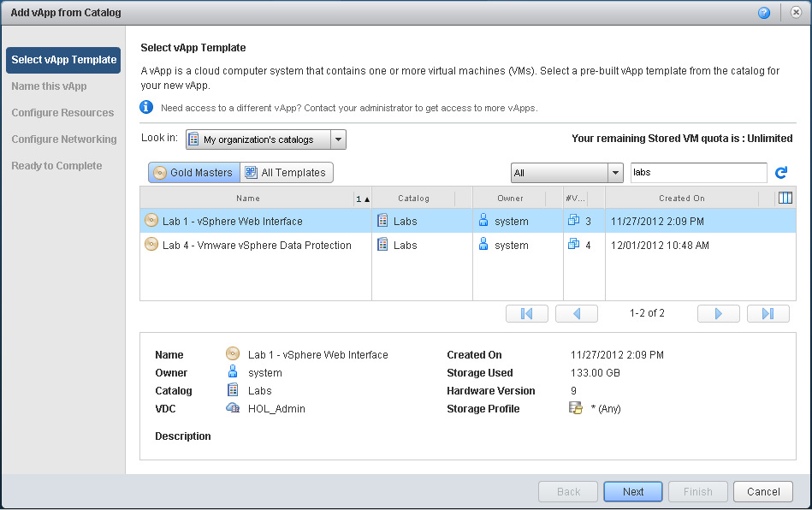
Task: Click the gold disc icon for Lab 4 row
Action: tap(151, 245)
